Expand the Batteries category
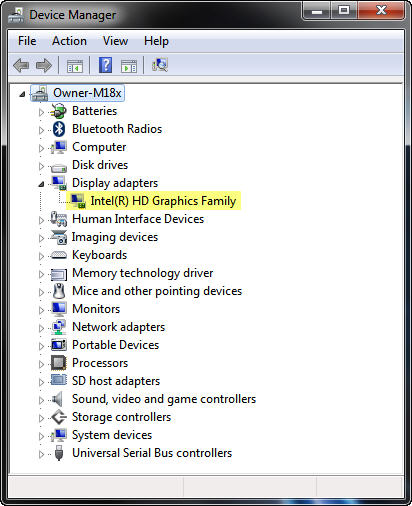Screen dimensions: 412x506 pos(41,112)
